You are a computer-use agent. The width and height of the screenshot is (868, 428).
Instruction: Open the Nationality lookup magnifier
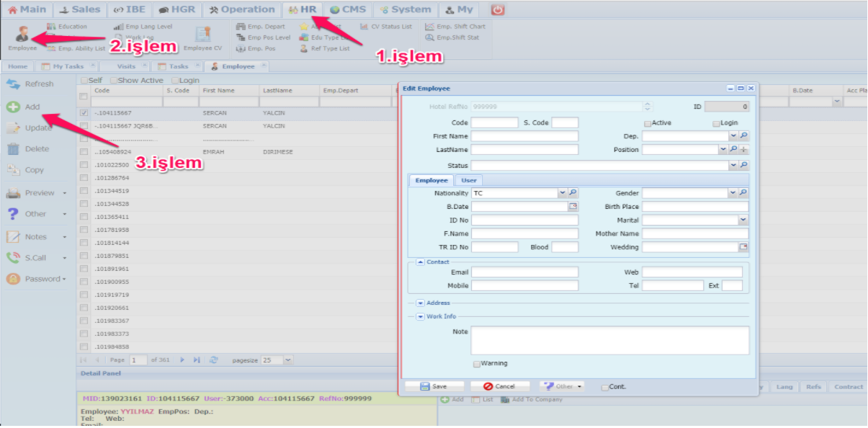click(573, 193)
